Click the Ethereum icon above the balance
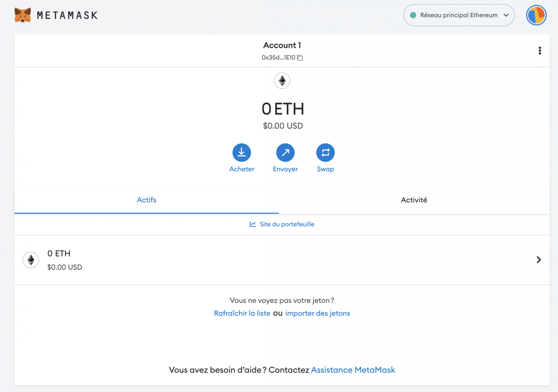558x392 pixels. (x=282, y=81)
